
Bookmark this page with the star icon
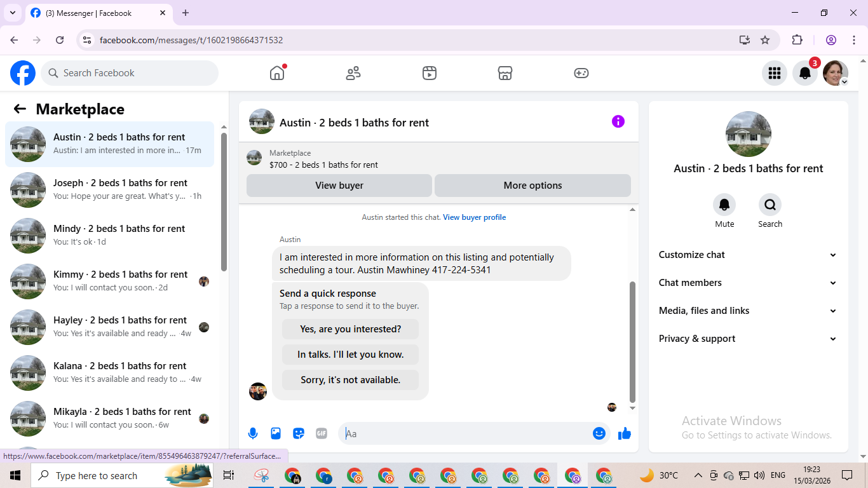click(765, 40)
